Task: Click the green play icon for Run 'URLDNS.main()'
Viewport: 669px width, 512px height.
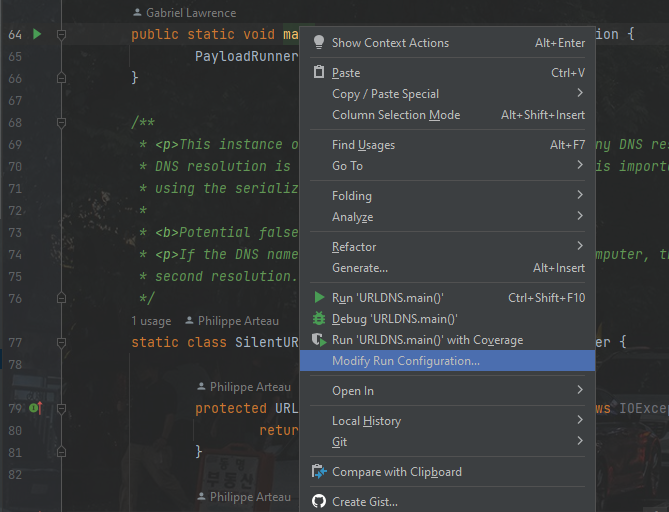Action: [x=319, y=297]
